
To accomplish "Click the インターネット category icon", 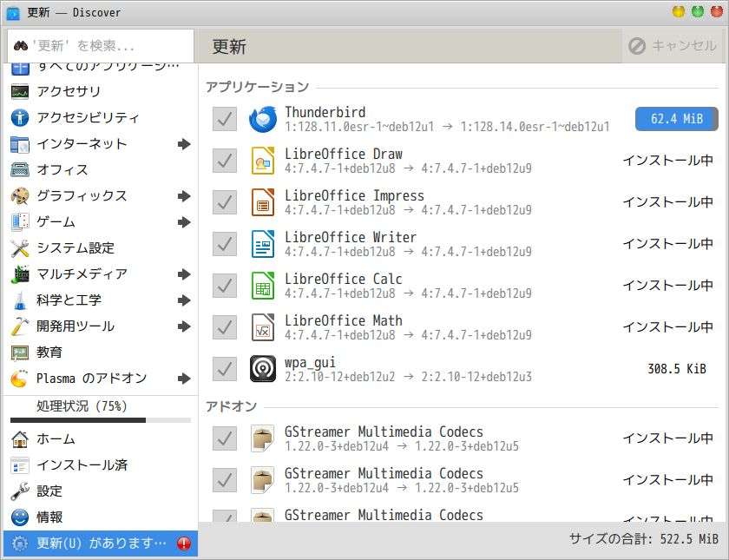I will pos(20,144).
